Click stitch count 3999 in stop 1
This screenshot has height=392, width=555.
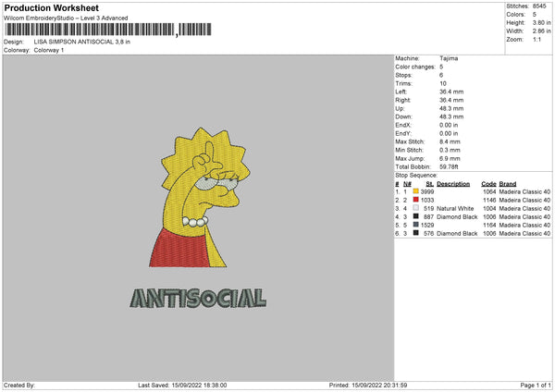pyautogui.click(x=427, y=191)
